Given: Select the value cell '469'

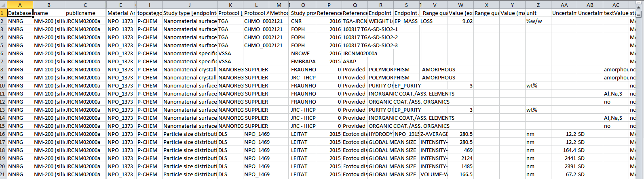Looking at the screenshot, I should coord(461,150).
